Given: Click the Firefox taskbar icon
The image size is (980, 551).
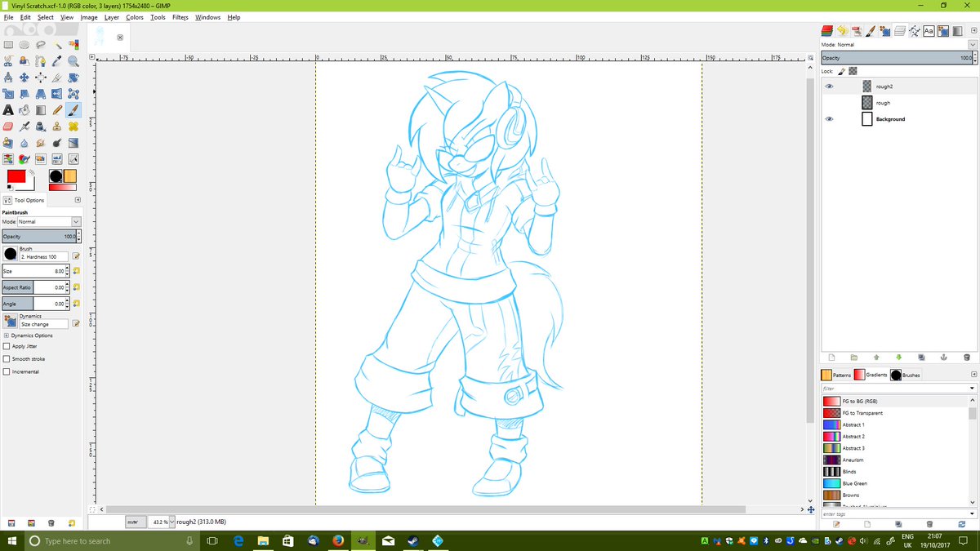Looking at the screenshot, I should [x=338, y=540].
